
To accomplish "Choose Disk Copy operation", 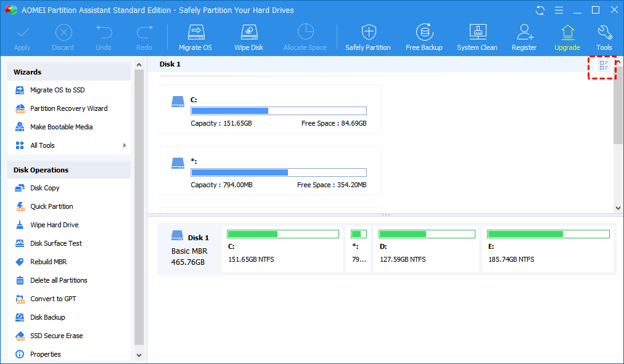I will click(44, 188).
